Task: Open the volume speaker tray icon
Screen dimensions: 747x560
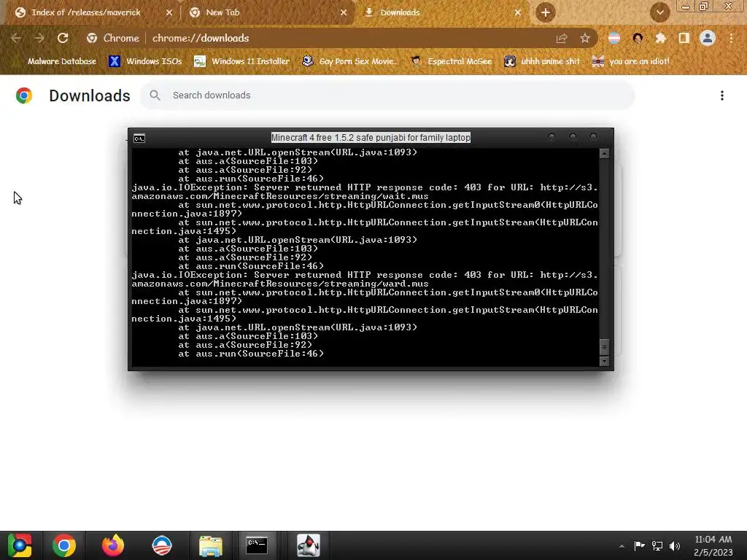Action: (x=675, y=545)
